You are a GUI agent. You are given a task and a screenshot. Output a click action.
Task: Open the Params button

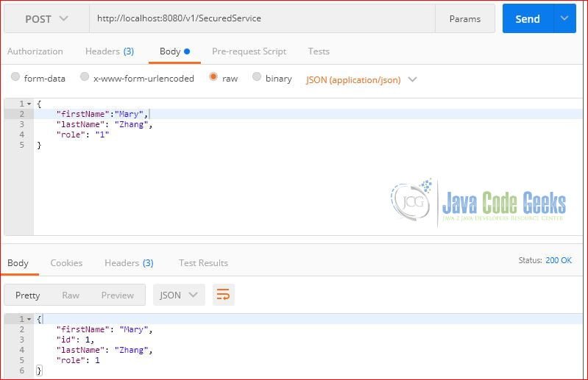coord(465,18)
